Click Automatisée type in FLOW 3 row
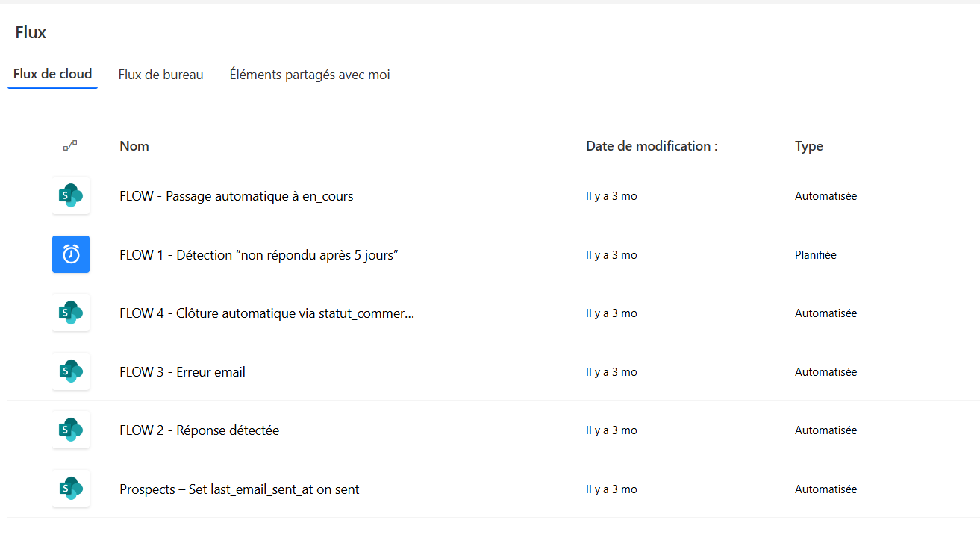This screenshot has width=980, height=543. pyautogui.click(x=825, y=372)
